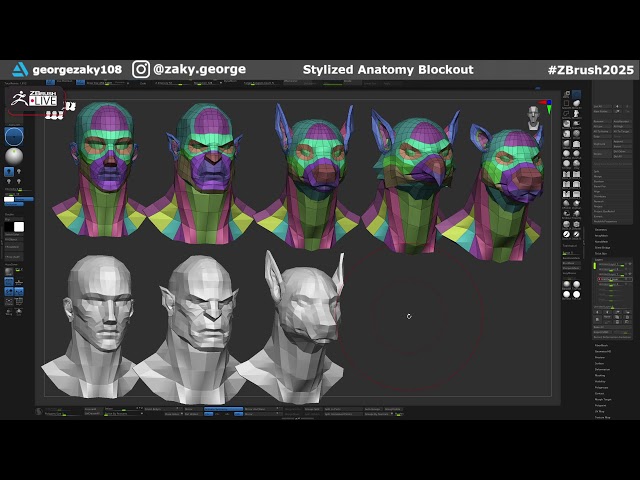Open the Geometry palette section
The width and height of the screenshot is (640, 480).
coord(601,230)
